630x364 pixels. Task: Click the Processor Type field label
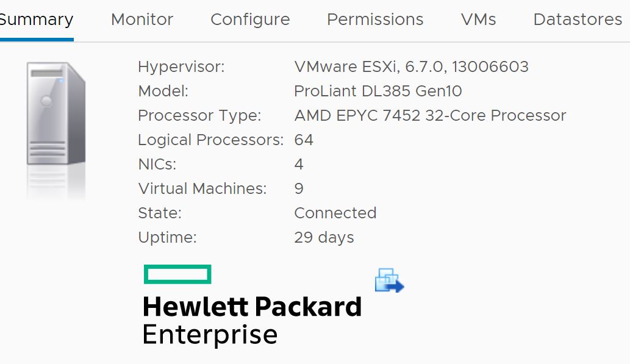[199, 116]
